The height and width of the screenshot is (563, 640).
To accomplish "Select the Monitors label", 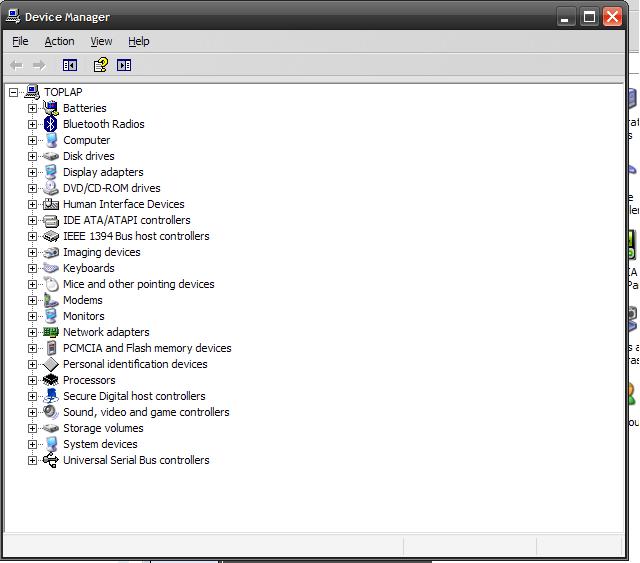I will [84, 316].
